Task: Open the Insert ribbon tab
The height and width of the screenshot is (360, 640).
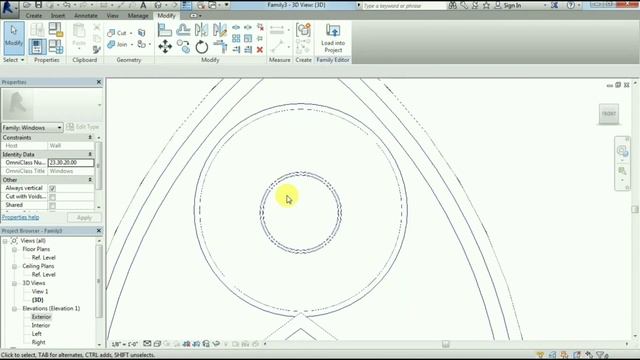Action: coord(58,16)
